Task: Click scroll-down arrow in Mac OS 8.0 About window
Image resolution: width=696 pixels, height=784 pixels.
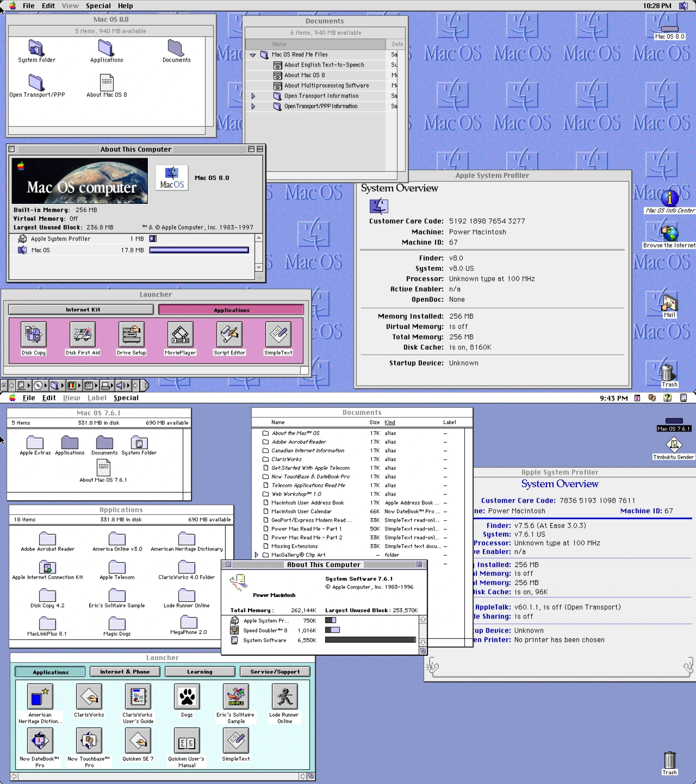Action: (259, 268)
